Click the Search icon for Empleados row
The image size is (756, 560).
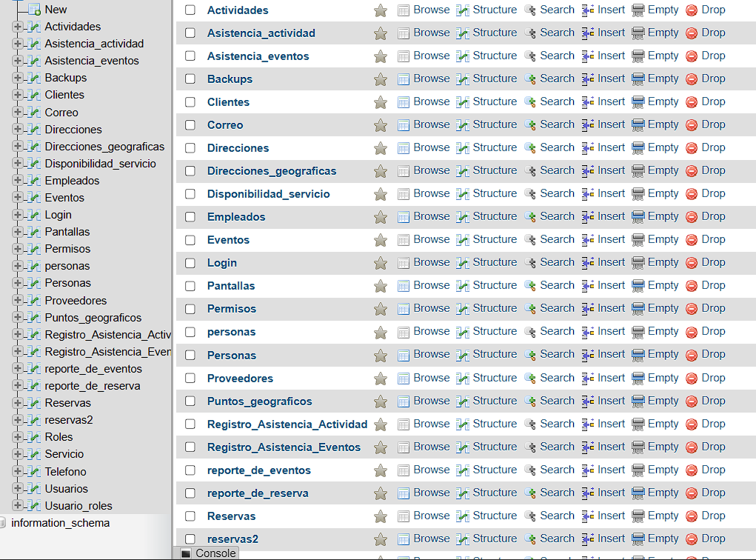[x=530, y=217]
